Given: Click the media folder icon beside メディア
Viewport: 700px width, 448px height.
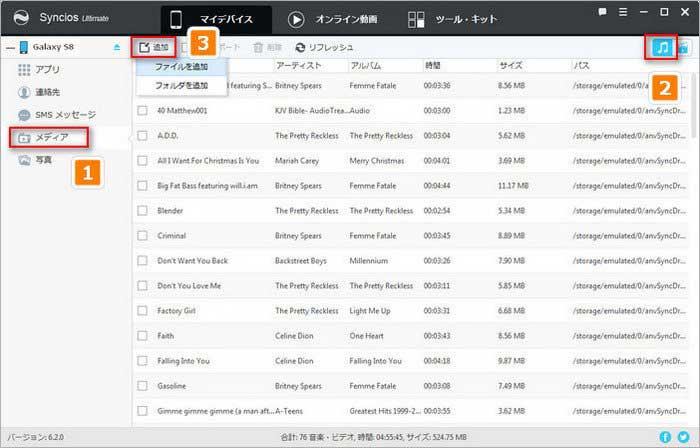Looking at the screenshot, I should [x=24, y=138].
